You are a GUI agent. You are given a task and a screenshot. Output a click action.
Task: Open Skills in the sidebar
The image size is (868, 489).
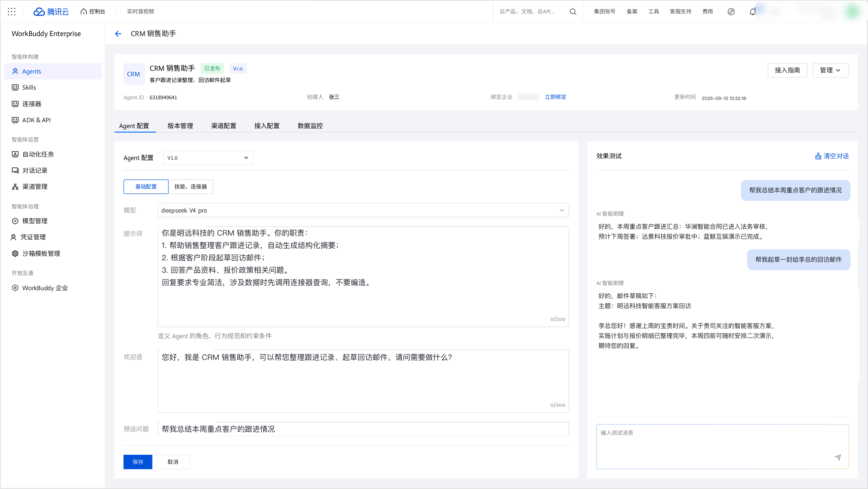(x=53, y=87)
